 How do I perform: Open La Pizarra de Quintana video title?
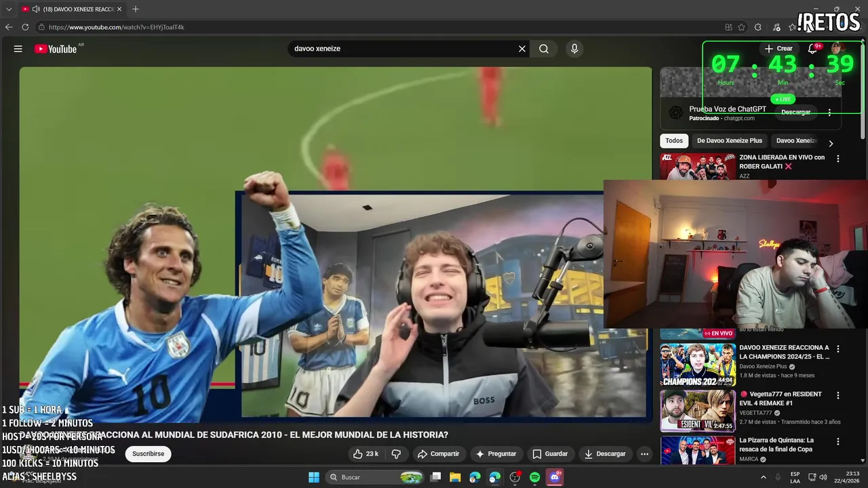tap(776, 445)
